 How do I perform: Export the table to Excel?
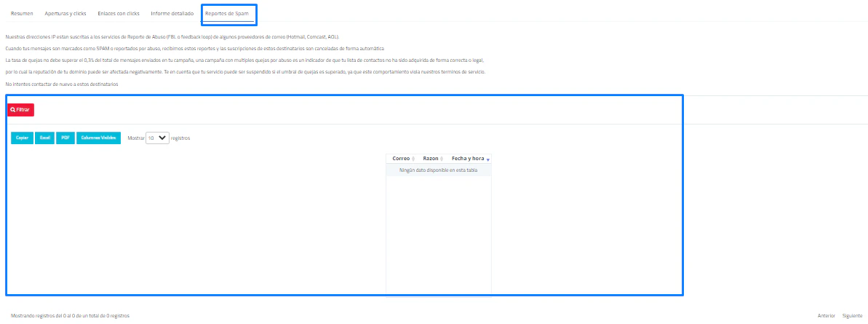[45, 138]
